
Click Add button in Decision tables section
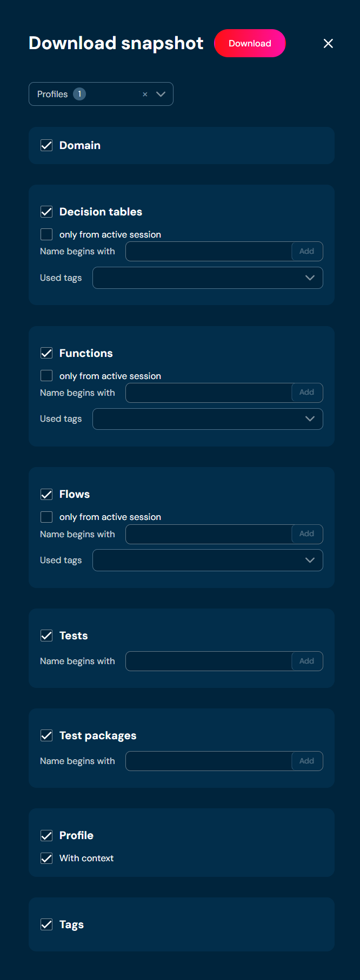[x=306, y=252]
